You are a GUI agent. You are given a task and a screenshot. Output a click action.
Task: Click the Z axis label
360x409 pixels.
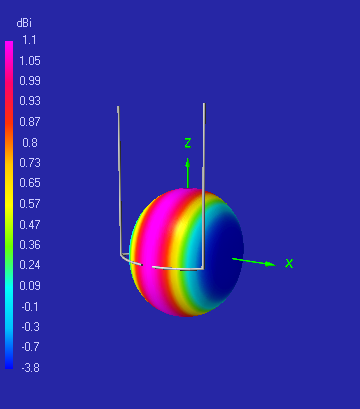pyautogui.click(x=188, y=143)
